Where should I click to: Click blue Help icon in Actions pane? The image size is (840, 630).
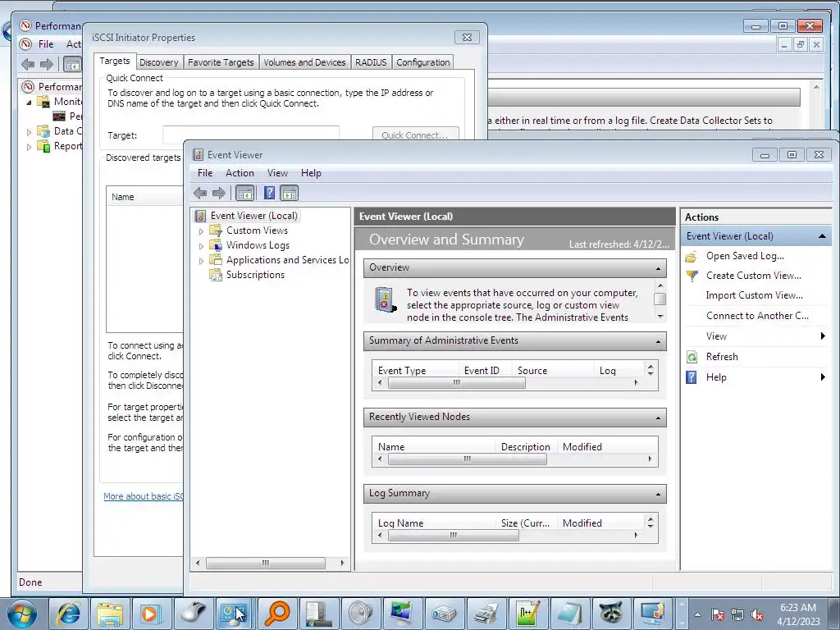tap(692, 377)
